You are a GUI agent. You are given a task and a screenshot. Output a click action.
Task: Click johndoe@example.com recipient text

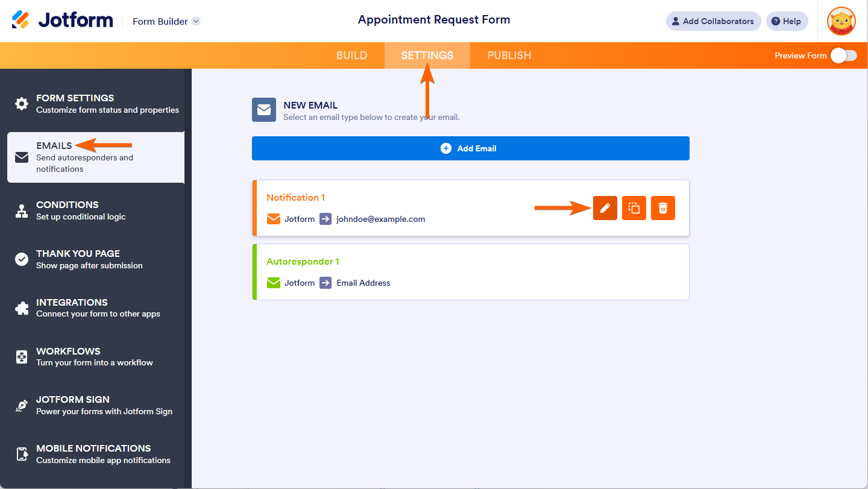click(381, 219)
